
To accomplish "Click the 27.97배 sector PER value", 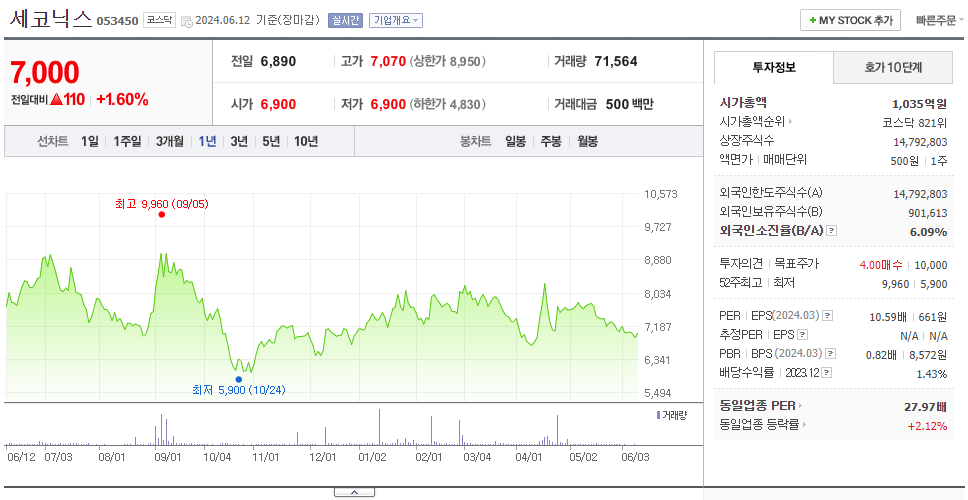I will click(925, 407).
